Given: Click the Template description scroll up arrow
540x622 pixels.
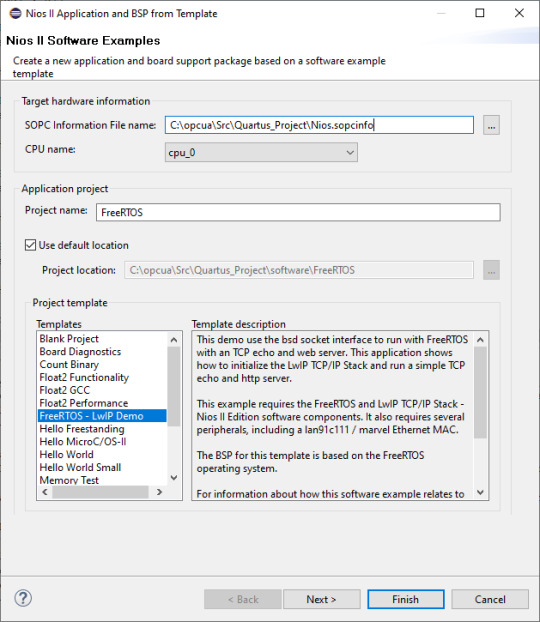Looking at the screenshot, I should point(480,340).
